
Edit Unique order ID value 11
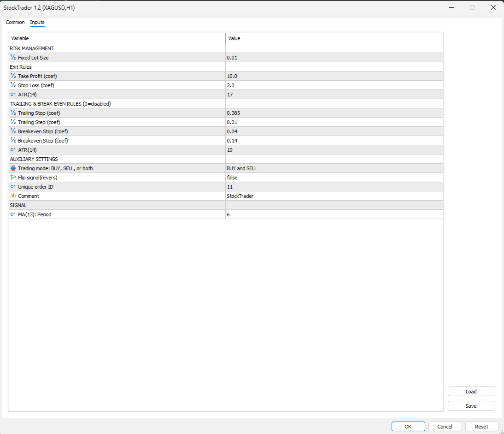334,187
